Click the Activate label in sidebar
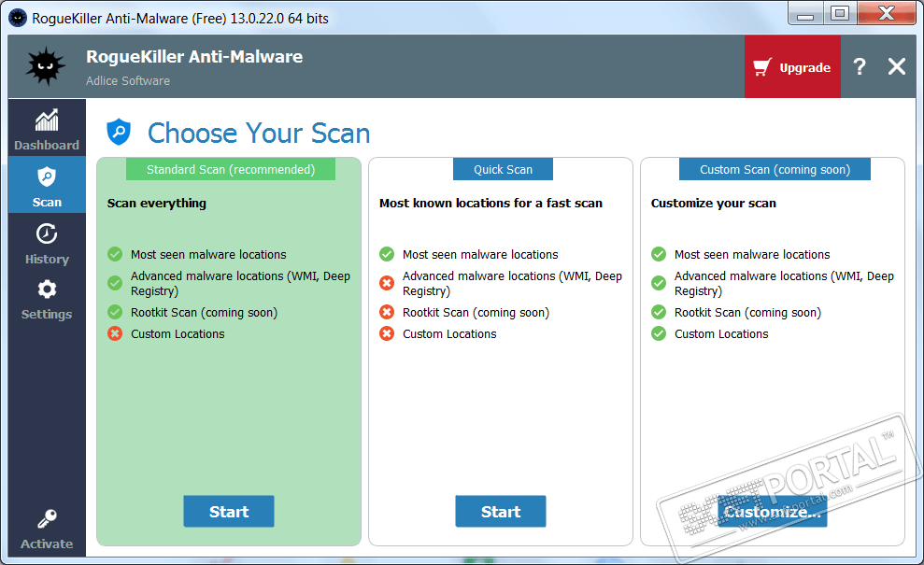 [x=47, y=544]
